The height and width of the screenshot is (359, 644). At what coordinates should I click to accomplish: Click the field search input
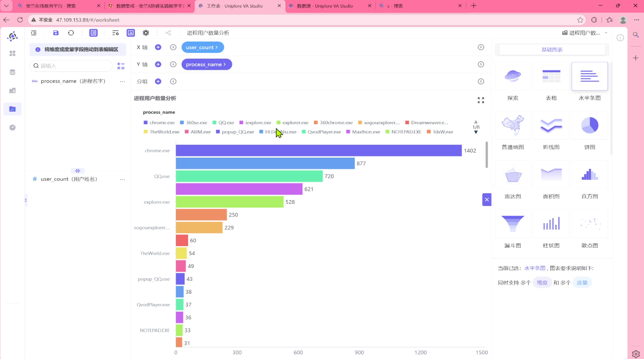[71, 66]
